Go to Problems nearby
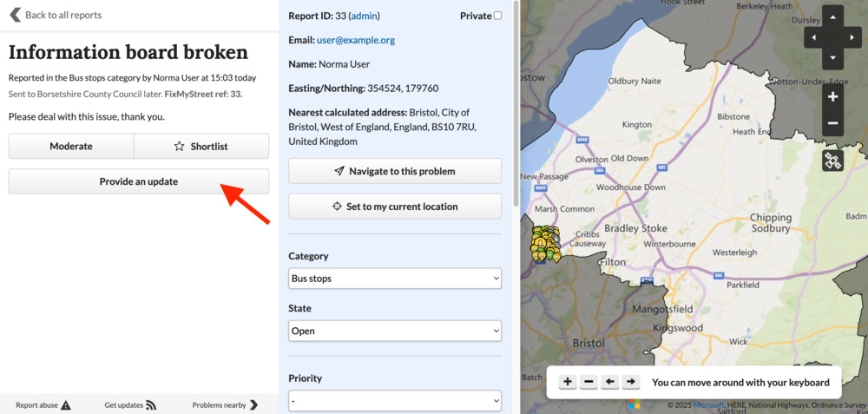Viewport: 868px width, 414px height. [x=225, y=404]
